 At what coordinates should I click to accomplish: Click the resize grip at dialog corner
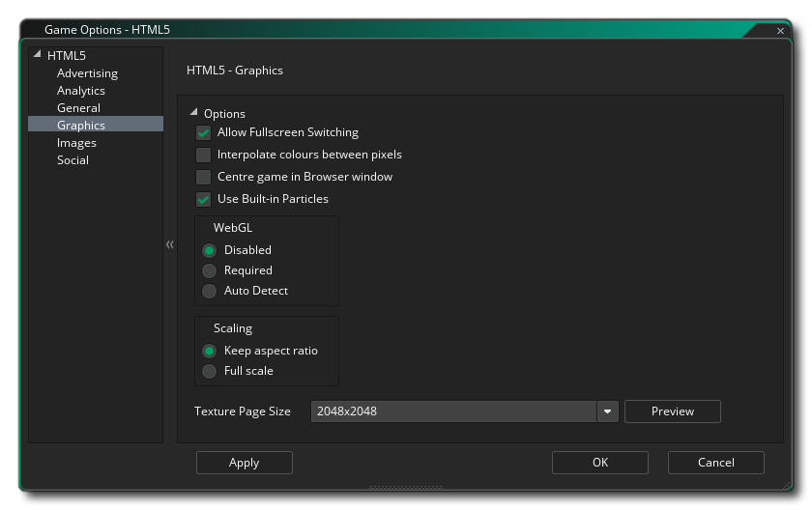[787, 486]
